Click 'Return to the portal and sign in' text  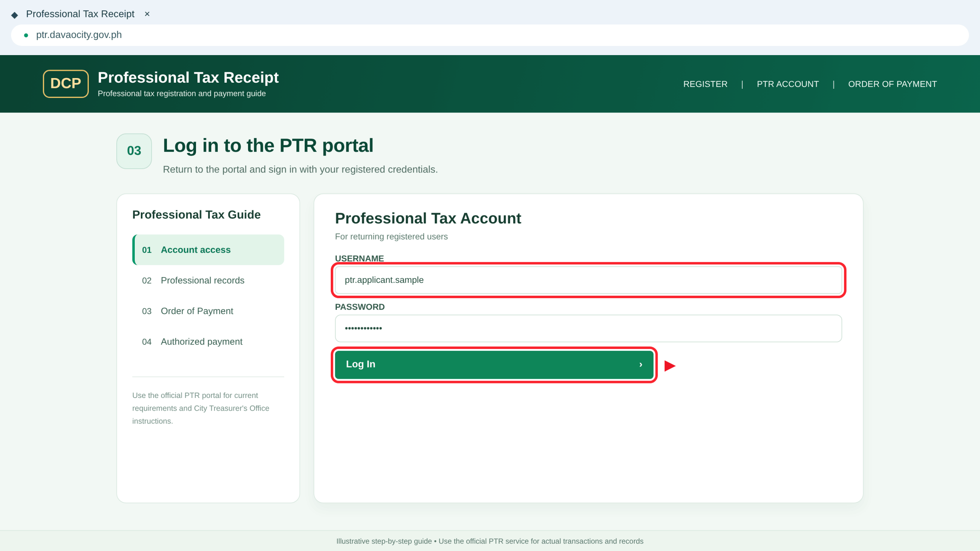pos(300,170)
